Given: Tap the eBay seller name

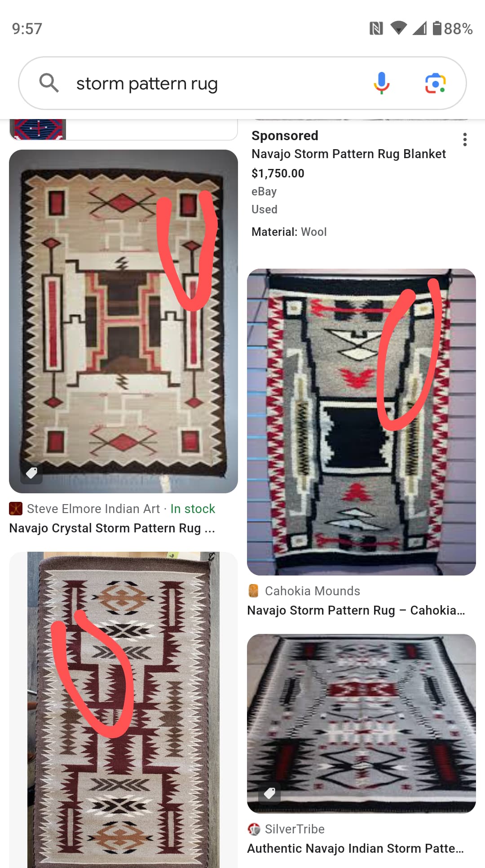Looking at the screenshot, I should coord(264,191).
